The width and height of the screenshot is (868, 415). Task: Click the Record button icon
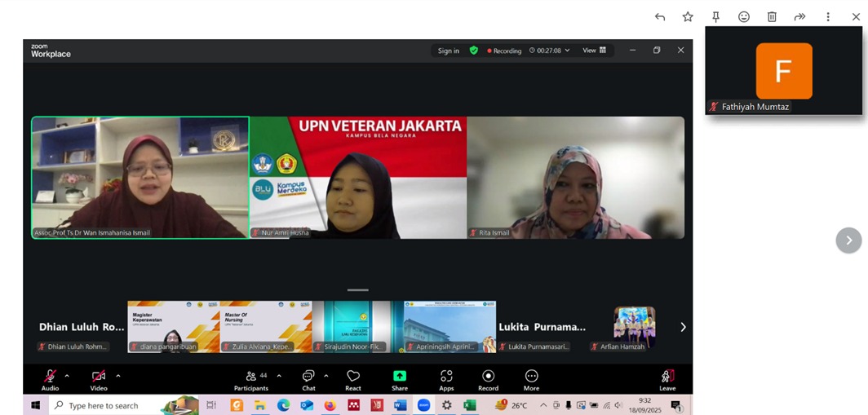coord(488,376)
